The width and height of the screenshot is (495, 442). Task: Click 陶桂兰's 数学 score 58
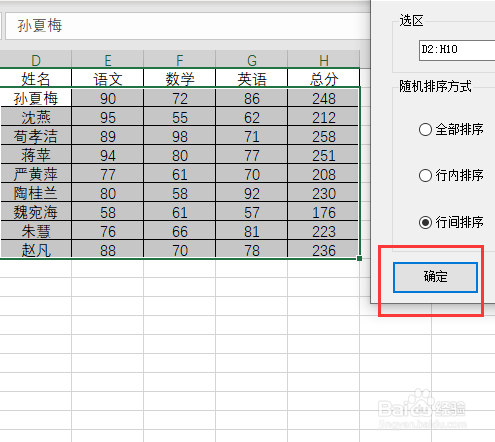pos(180,193)
